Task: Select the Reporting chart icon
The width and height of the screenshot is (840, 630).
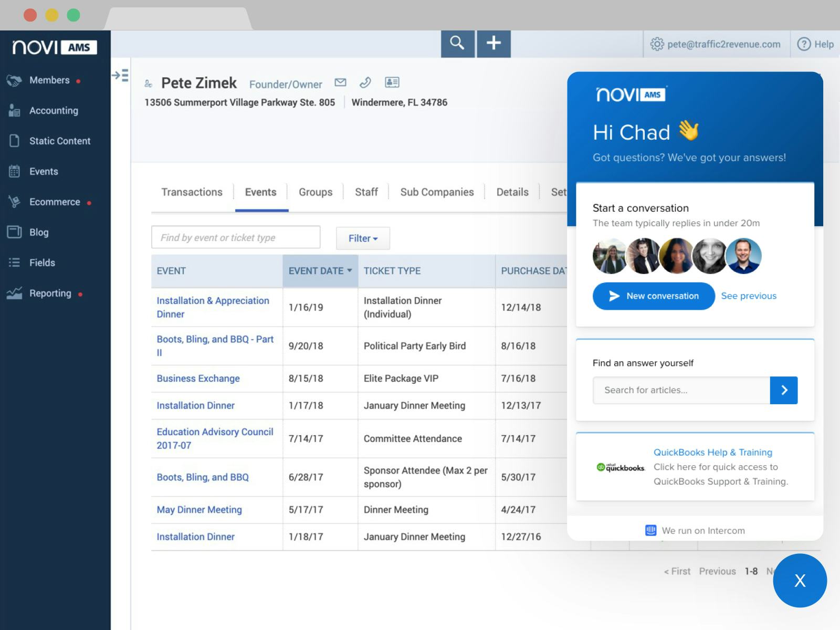Action: pyautogui.click(x=15, y=293)
